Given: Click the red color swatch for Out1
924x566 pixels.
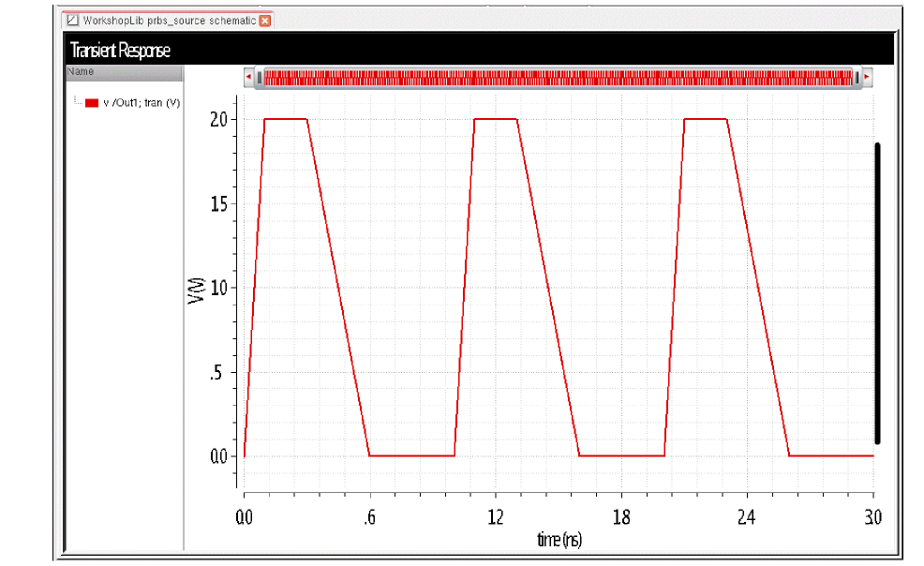Looking at the screenshot, I should 91,103.
